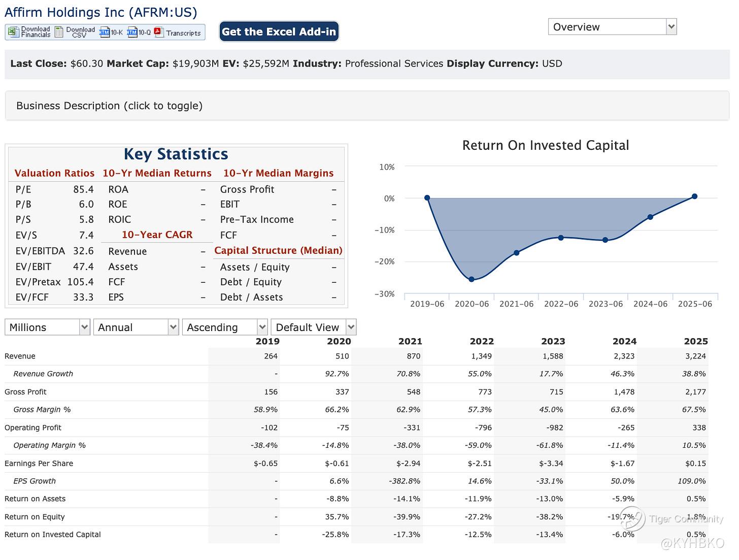The height and width of the screenshot is (560, 739).
Task: Open the Overview view dropdown
Action: point(612,27)
